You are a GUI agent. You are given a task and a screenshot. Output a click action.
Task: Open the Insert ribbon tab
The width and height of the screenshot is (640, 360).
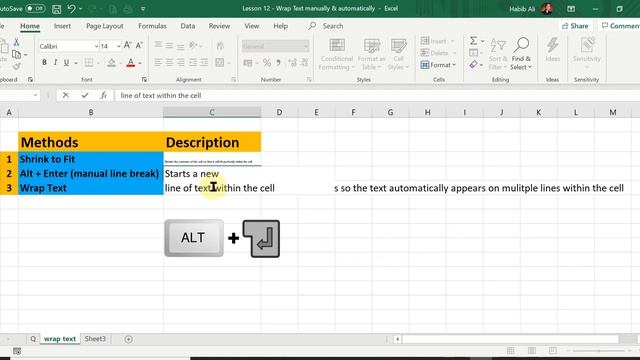(62, 26)
